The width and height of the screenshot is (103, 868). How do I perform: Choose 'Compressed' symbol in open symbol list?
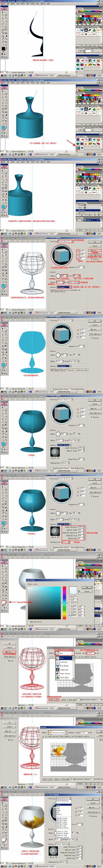(x=64, y=670)
